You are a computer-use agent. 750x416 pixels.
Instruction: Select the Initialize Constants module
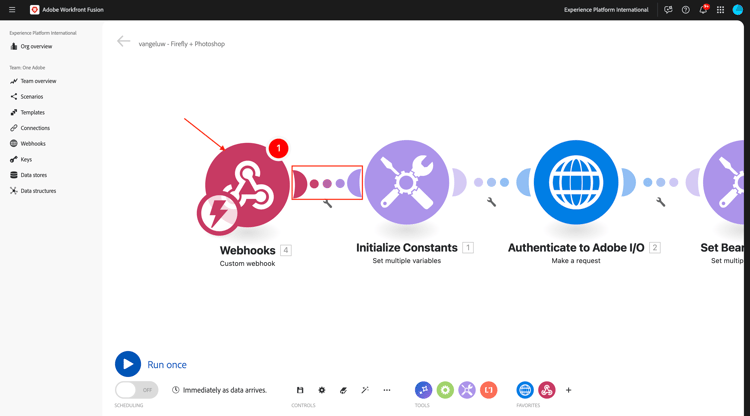point(407,182)
